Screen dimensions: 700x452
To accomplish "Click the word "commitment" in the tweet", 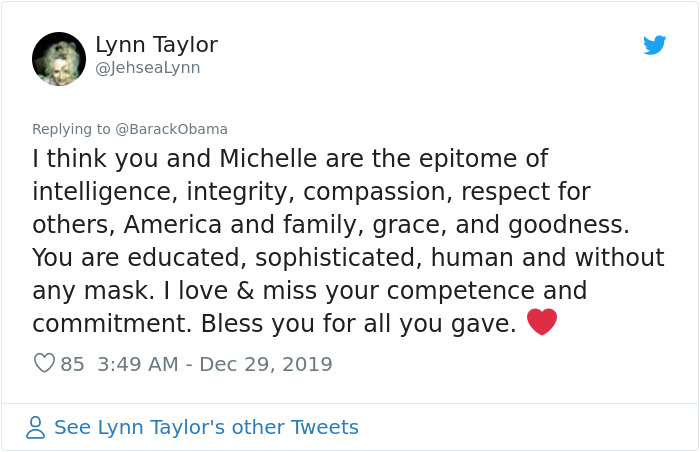I will pos(110,324).
